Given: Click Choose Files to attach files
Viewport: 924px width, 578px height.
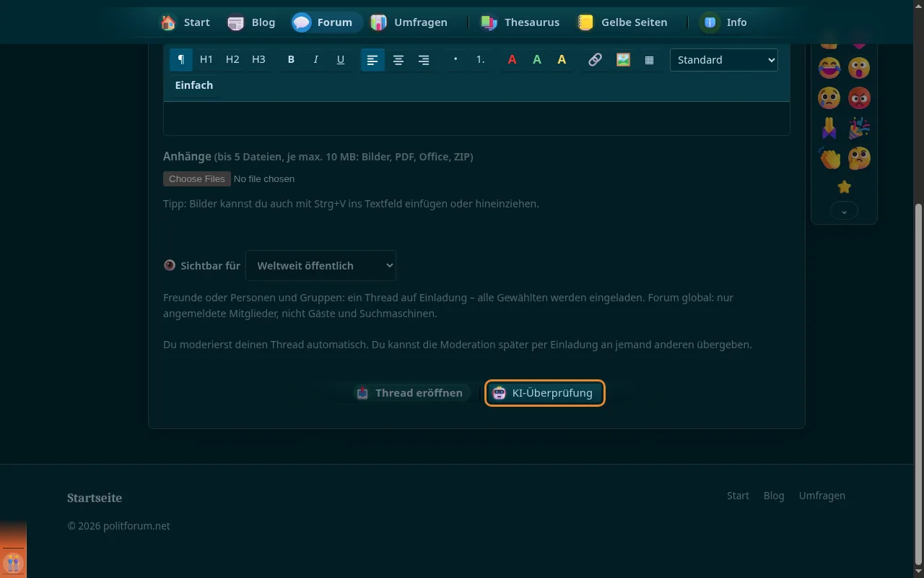Looking at the screenshot, I should (x=197, y=178).
